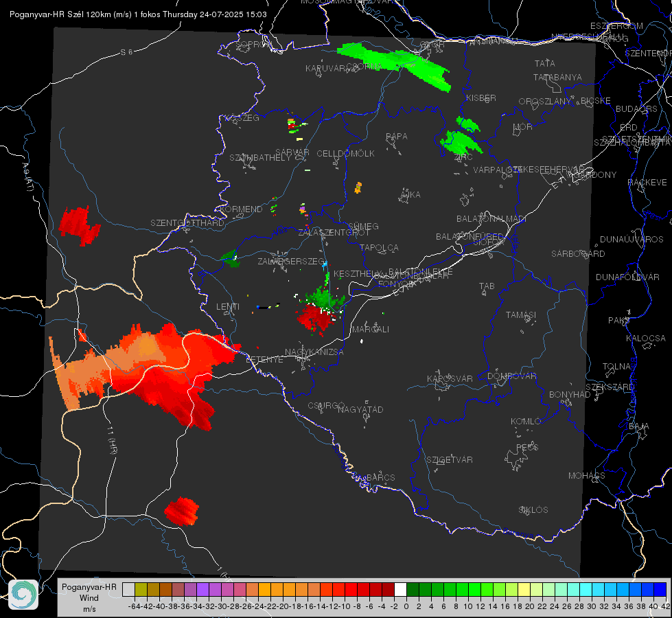Image resolution: width=672 pixels, height=618 pixels.
Task: Click the SARVAR city label
Action: [292, 152]
